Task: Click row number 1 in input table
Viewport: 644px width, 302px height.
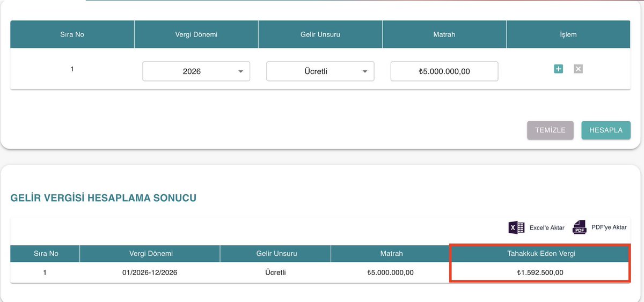Action: (x=72, y=69)
